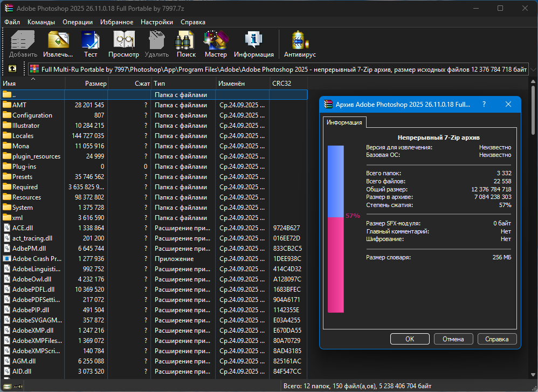
Task: Sort the file list by the Размер column
Action: click(87, 84)
